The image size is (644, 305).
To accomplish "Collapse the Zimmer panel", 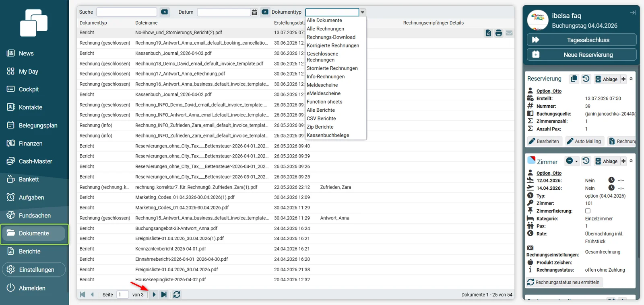I will 631,161.
